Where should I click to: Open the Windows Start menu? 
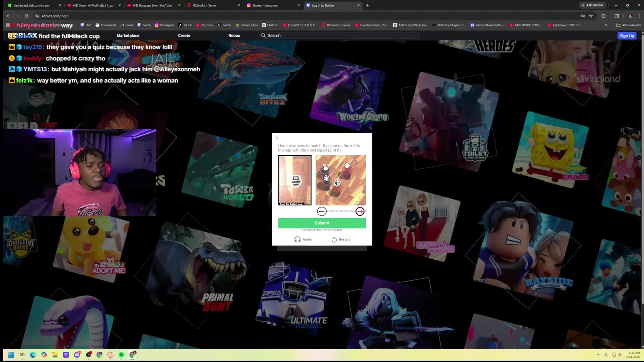click(x=11, y=355)
